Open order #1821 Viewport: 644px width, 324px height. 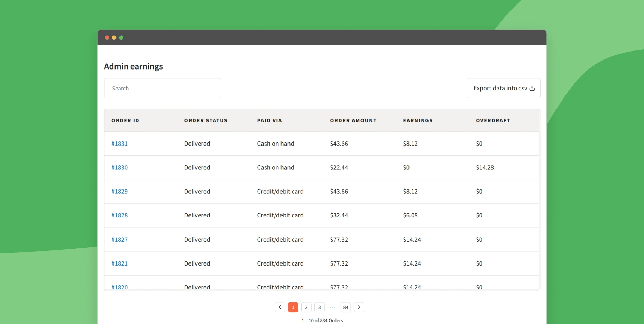pos(119,263)
